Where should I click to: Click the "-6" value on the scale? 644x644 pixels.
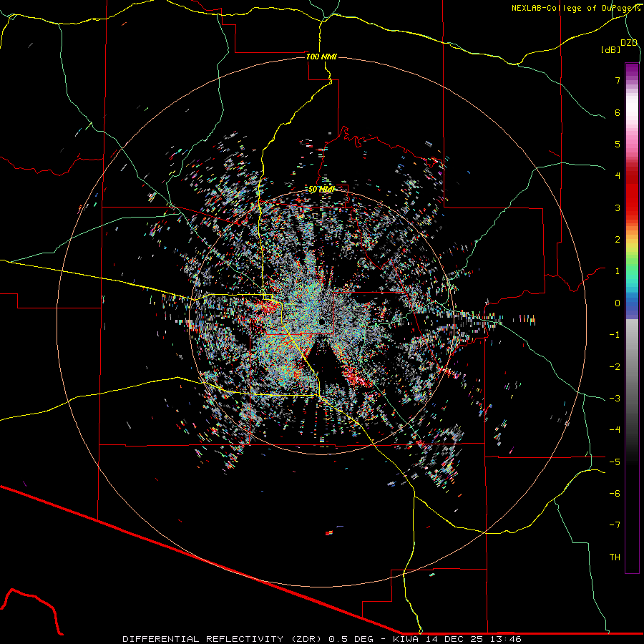coord(615,494)
